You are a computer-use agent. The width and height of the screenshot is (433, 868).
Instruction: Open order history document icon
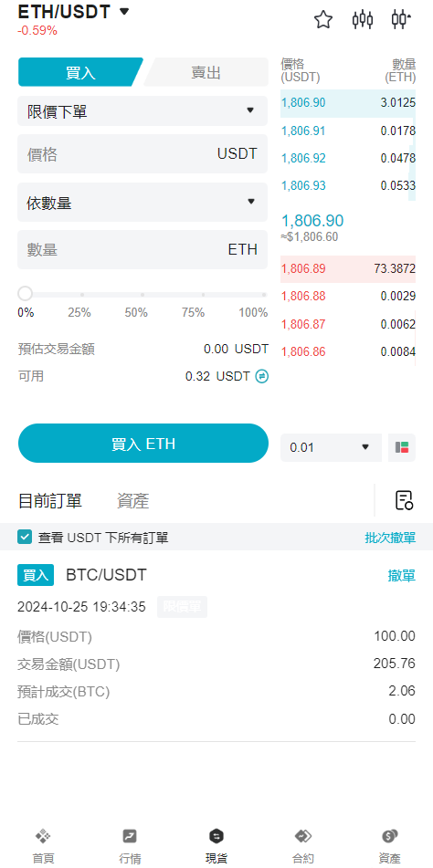click(x=404, y=500)
